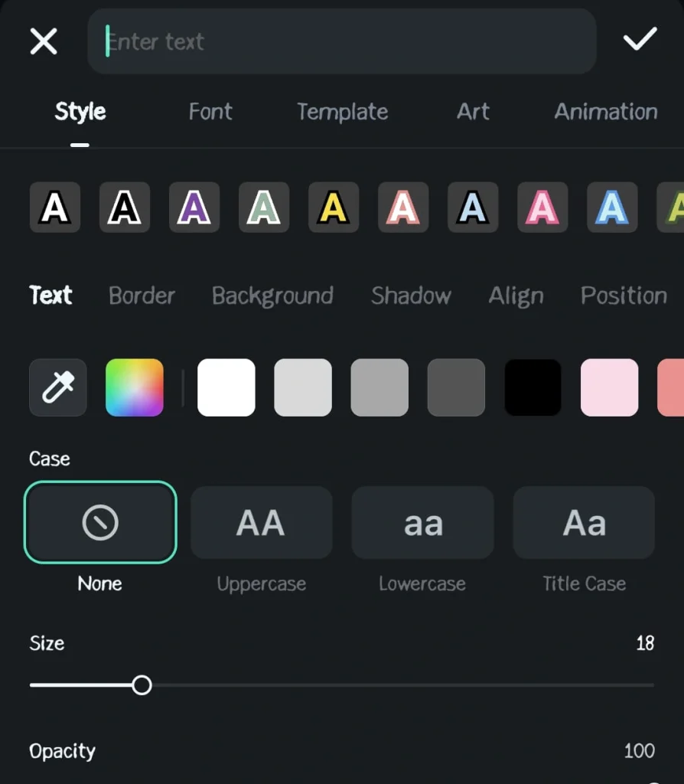Confirm text with the checkmark icon
Viewport: 684px width, 784px height.
click(x=640, y=40)
